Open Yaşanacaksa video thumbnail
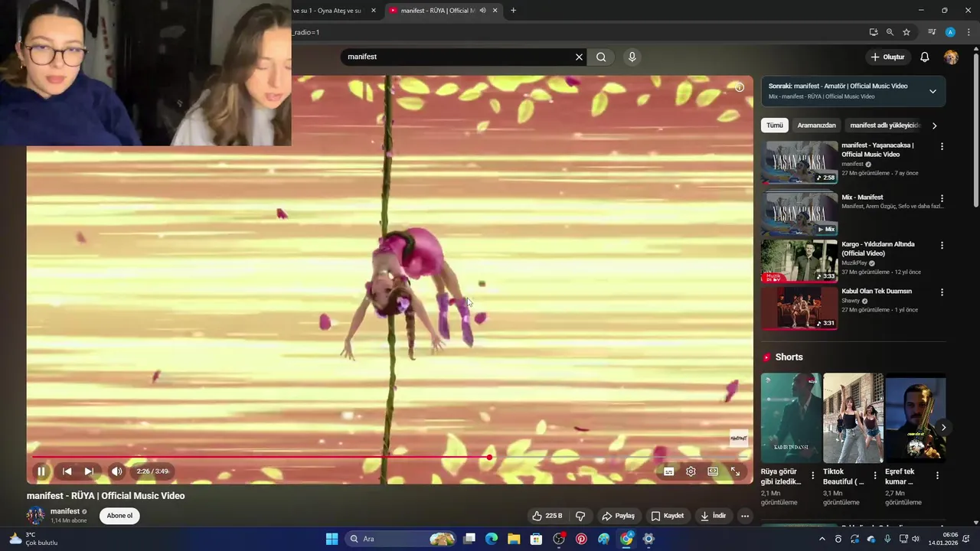980x551 pixels. coord(799,162)
